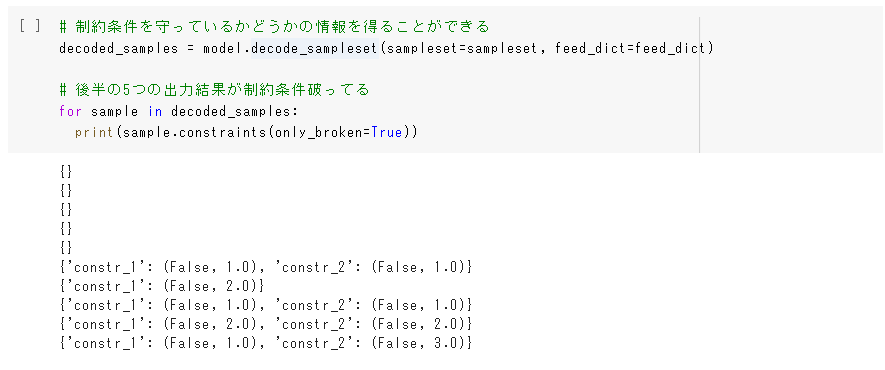Click the in keyword of the loop

pyautogui.click(x=155, y=111)
